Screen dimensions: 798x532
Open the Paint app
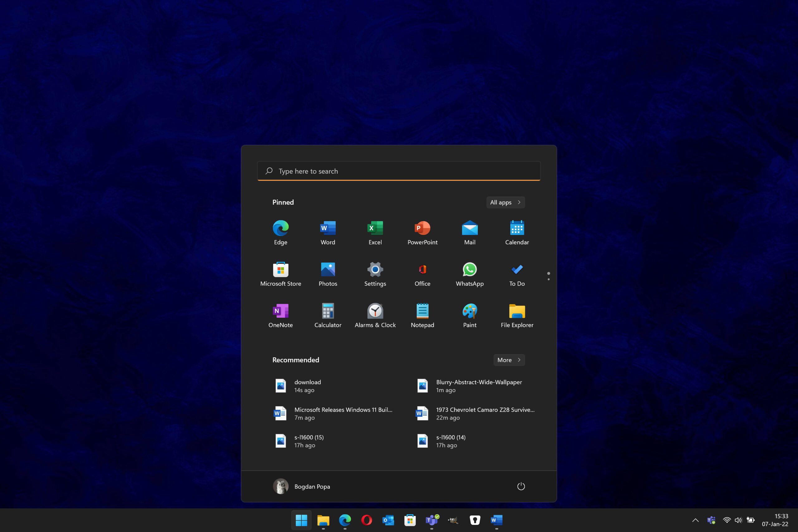469,315
